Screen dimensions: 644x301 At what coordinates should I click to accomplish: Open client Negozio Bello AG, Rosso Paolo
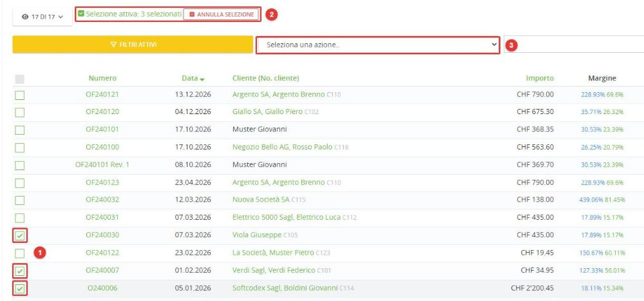click(282, 147)
